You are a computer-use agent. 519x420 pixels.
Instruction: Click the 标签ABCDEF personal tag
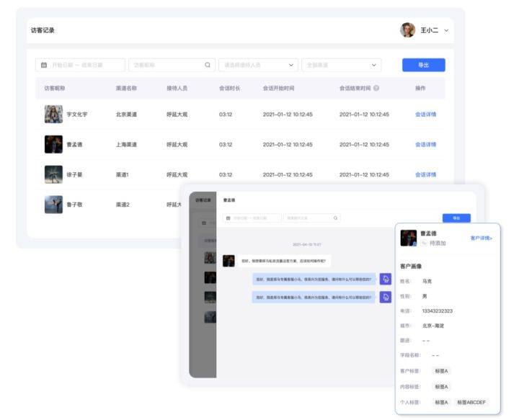pos(471,402)
